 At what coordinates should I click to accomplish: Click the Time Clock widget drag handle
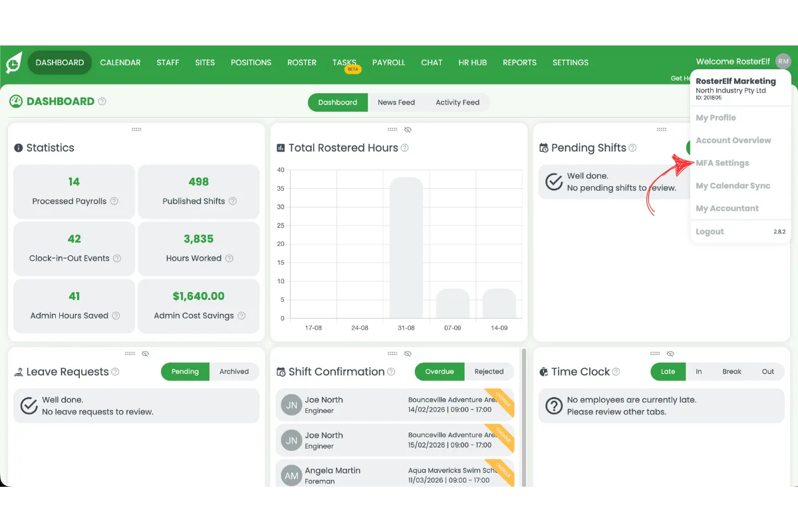pyautogui.click(x=656, y=354)
